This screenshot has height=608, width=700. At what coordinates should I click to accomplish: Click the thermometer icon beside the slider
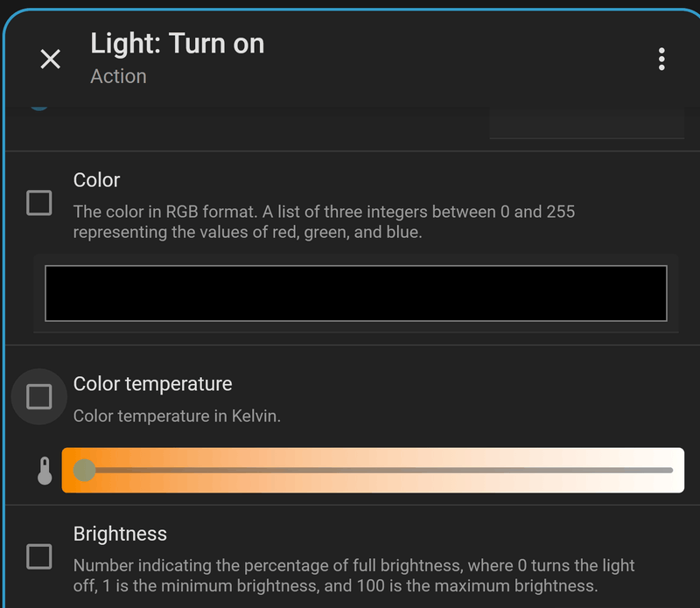[x=45, y=471]
